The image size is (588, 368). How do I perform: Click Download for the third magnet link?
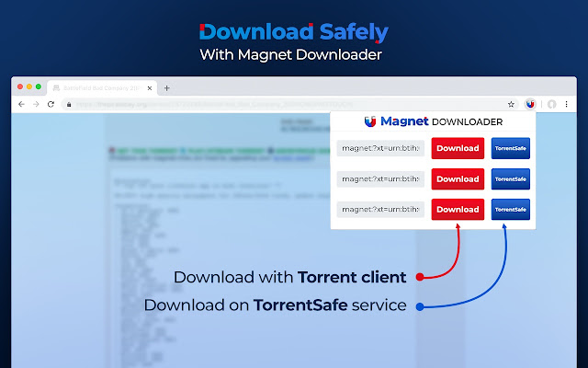click(x=458, y=210)
